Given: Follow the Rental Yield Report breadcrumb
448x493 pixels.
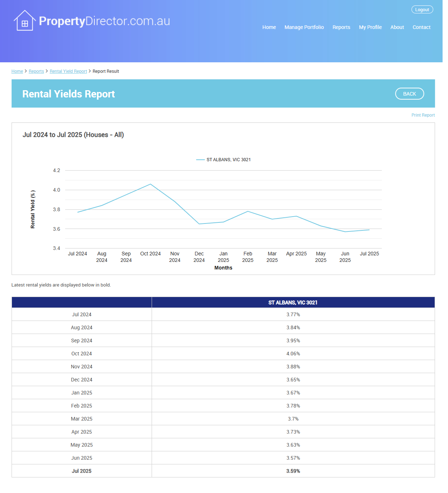Looking at the screenshot, I should 68,71.
